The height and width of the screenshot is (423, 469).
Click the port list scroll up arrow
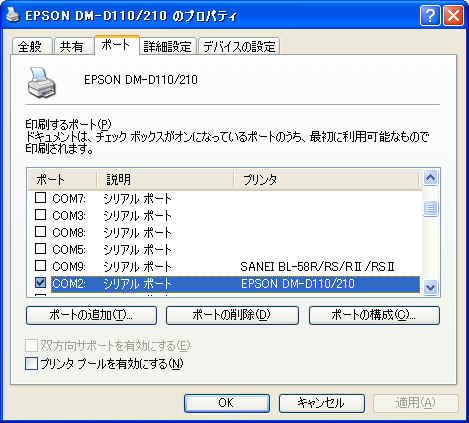pyautogui.click(x=431, y=178)
